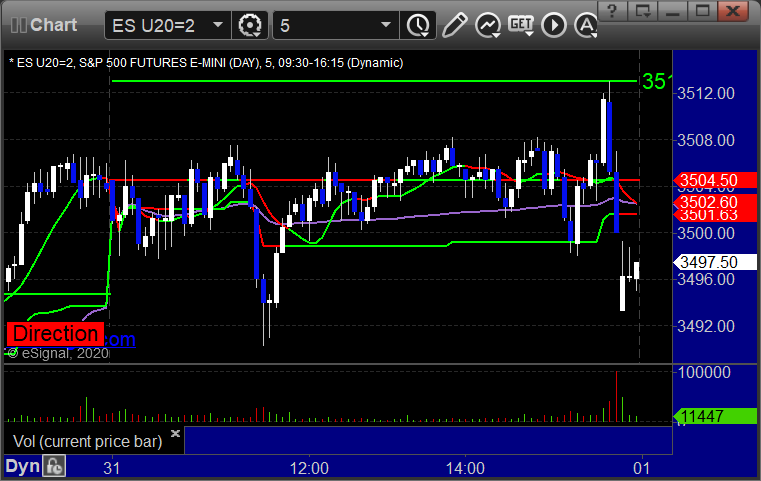Click the red Direction label
The width and height of the screenshot is (761, 481).
(55, 334)
